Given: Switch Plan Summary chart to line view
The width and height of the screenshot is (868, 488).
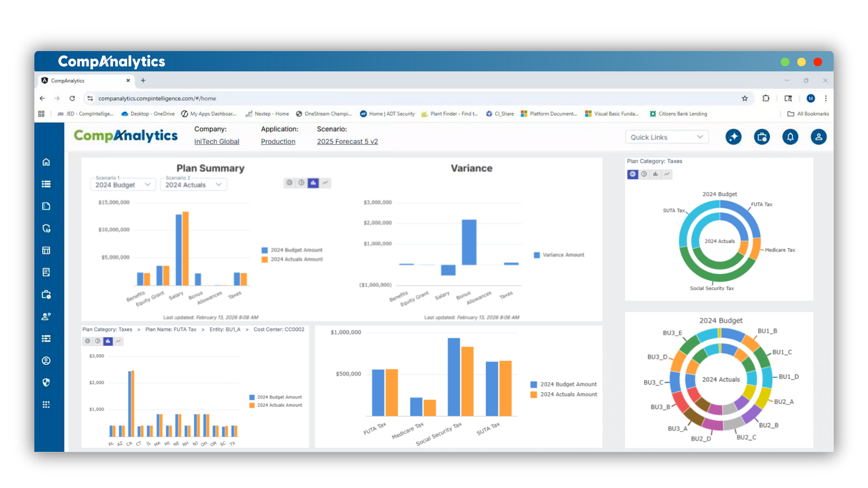Looking at the screenshot, I should tap(325, 183).
